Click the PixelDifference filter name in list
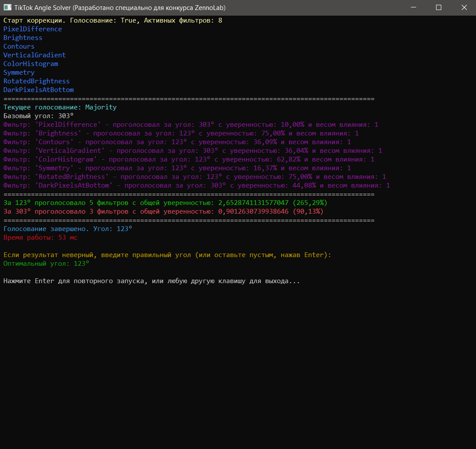Image resolution: width=476 pixels, height=449 pixels. point(33,29)
